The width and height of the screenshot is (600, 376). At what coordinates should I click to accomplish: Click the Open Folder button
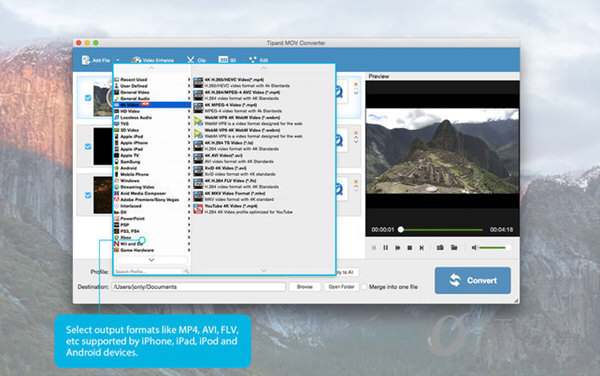coord(341,286)
